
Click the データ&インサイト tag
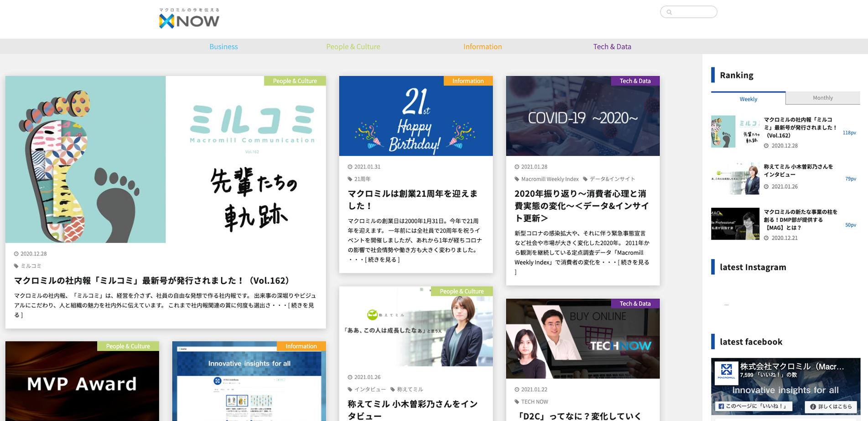(x=612, y=179)
